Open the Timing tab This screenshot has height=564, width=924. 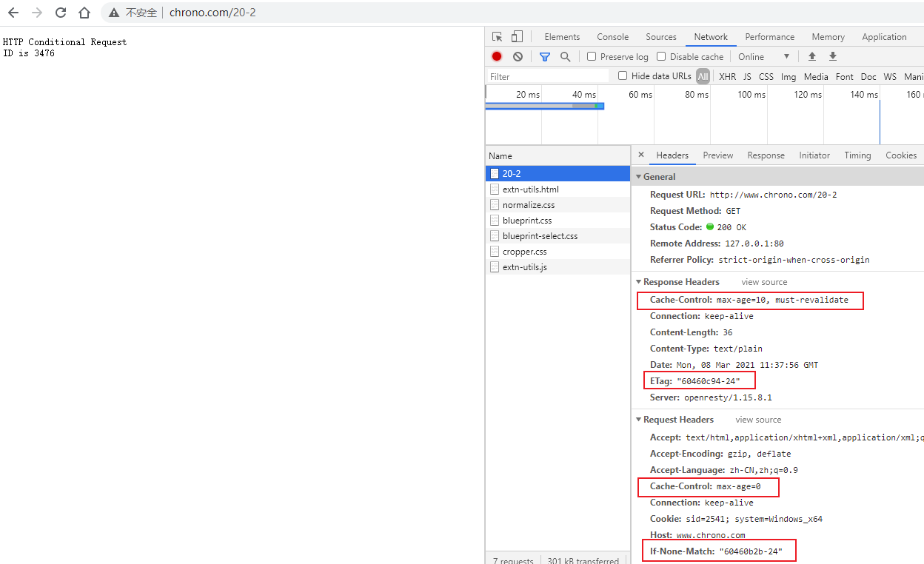click(857, 155)
